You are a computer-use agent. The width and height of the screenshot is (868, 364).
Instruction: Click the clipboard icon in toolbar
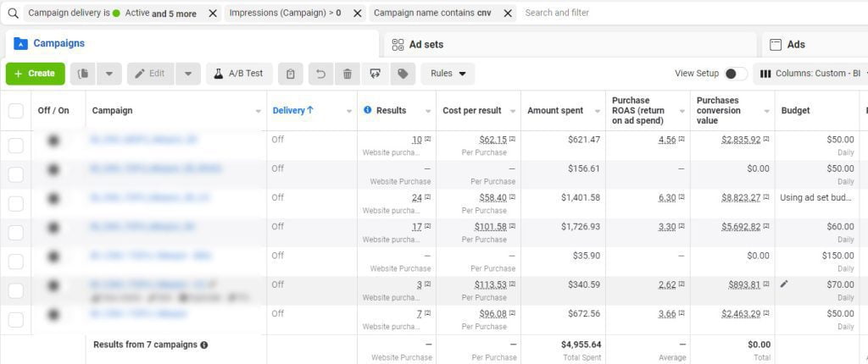click(x=291, y=74)
